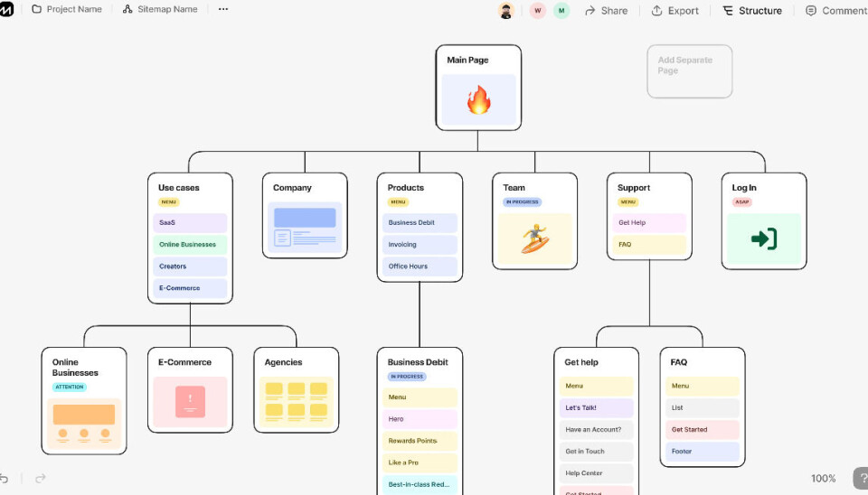Click the help question mark icon
868x495 pixels.
click(860, 478)
